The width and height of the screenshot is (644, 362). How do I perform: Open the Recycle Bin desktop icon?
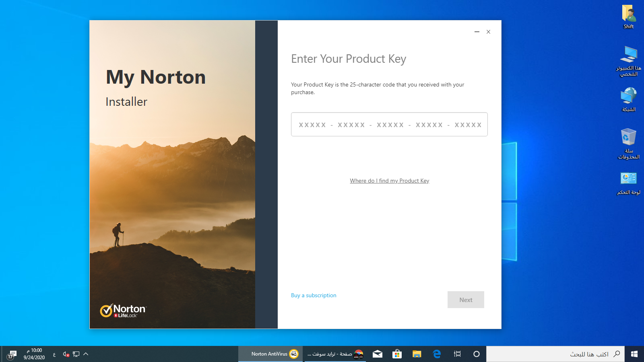point(629,144)
